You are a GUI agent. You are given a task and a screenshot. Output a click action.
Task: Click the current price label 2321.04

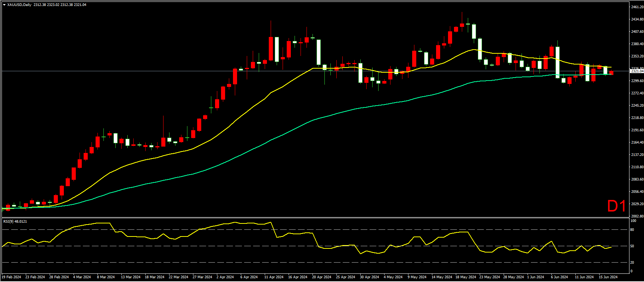pyautogui.click(x=637, y=71)
